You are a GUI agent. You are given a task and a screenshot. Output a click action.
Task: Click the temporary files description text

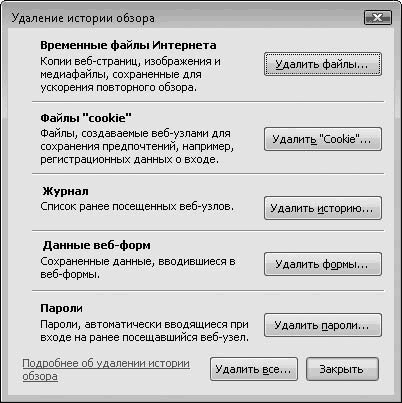pos(131,74)
